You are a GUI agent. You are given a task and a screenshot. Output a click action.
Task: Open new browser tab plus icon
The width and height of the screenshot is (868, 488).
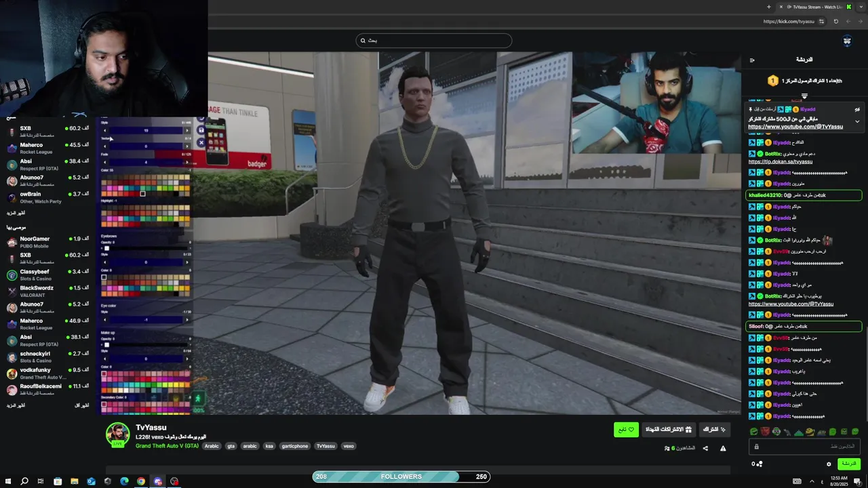click(x=768, y=7)
